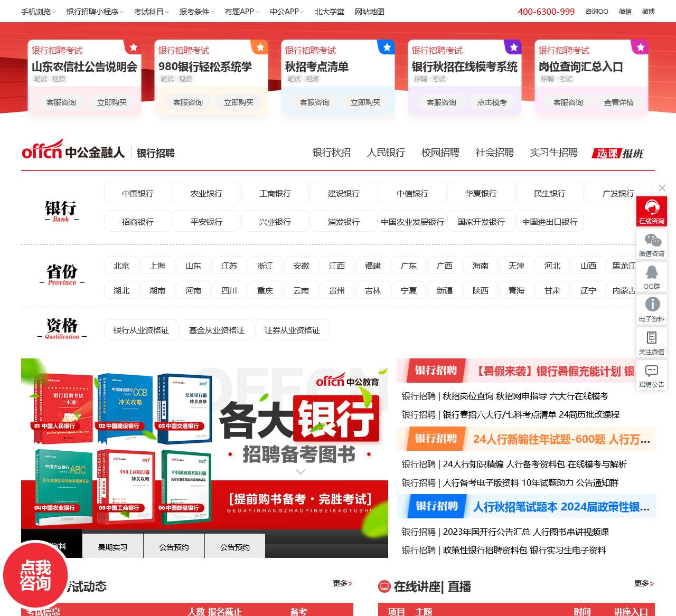676x616 pixels.
Task: Close the bank filter panel with the × icon
Action: coord(662,188)
